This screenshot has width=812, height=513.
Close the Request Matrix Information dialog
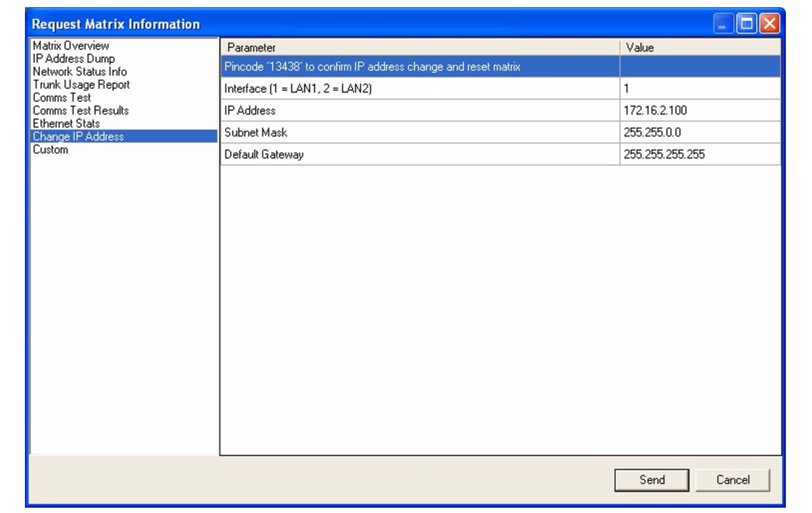click(x=769, y=24)
